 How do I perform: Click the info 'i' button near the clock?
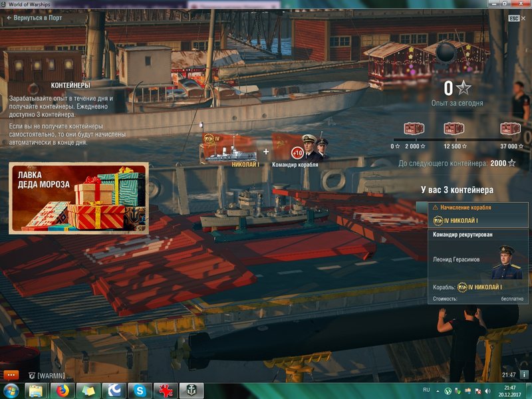coord(524,374)
